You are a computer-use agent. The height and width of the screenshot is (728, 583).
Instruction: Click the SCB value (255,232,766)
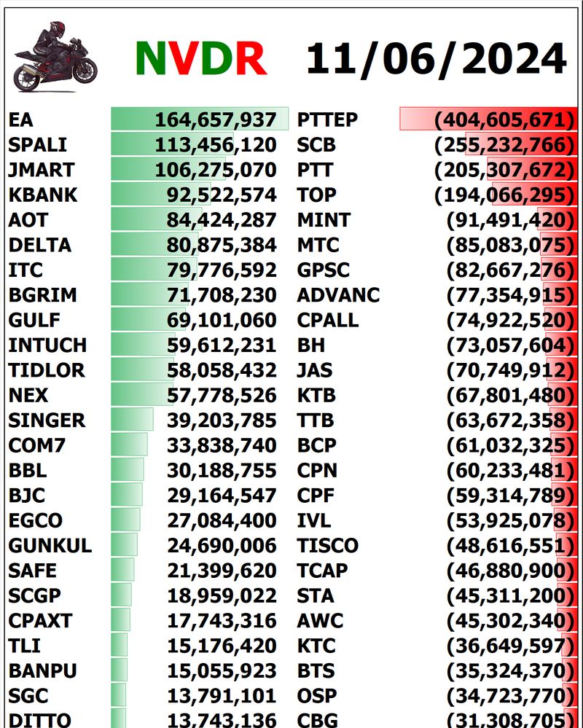pyautogui.click(x=504, y=145)
